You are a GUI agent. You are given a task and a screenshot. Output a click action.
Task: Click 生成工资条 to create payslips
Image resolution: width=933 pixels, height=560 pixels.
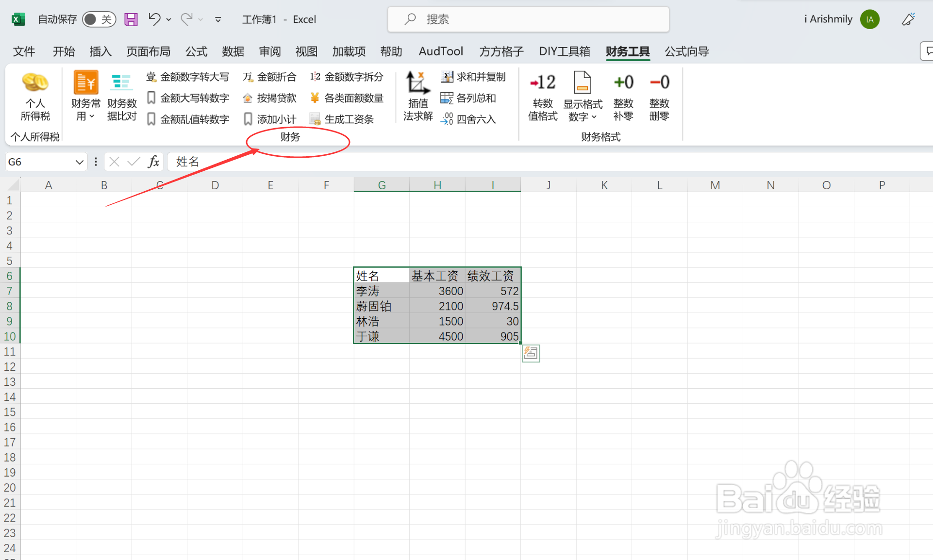click(342, 119)
